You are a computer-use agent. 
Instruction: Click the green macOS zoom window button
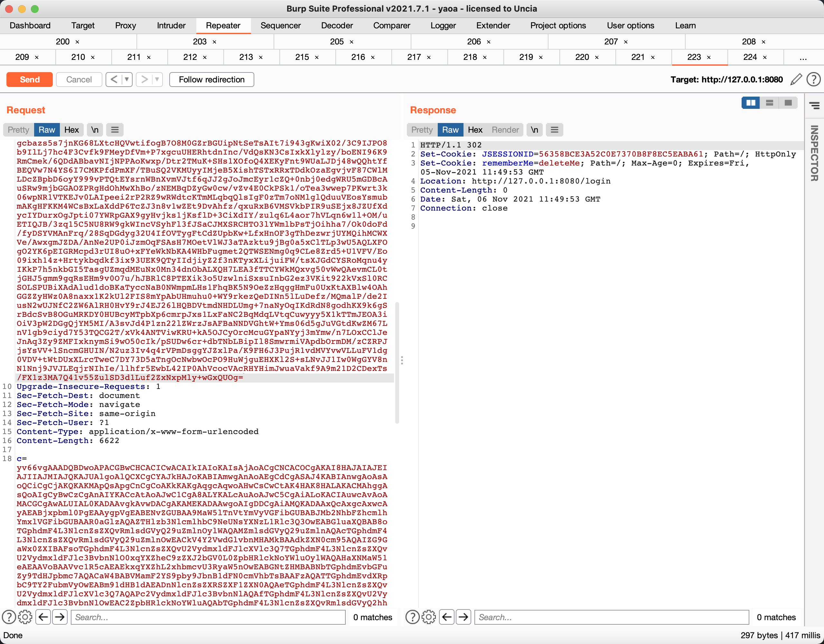(x=35, y=9)
